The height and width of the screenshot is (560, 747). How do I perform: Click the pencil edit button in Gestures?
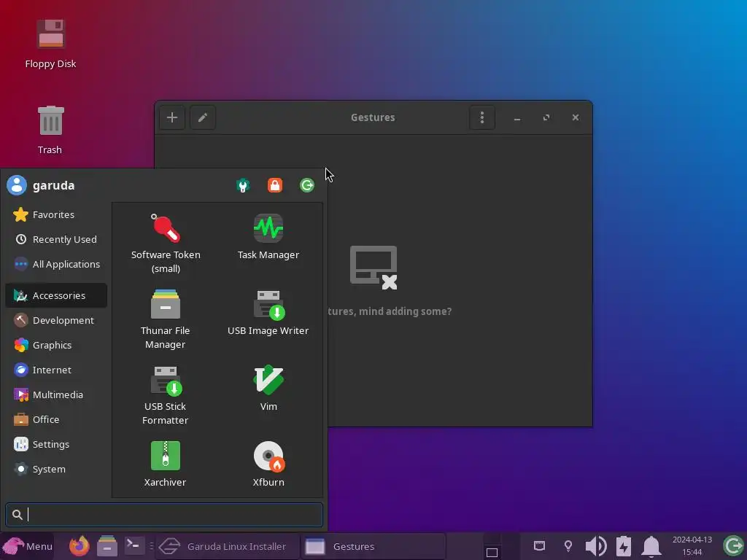(203, 117)
